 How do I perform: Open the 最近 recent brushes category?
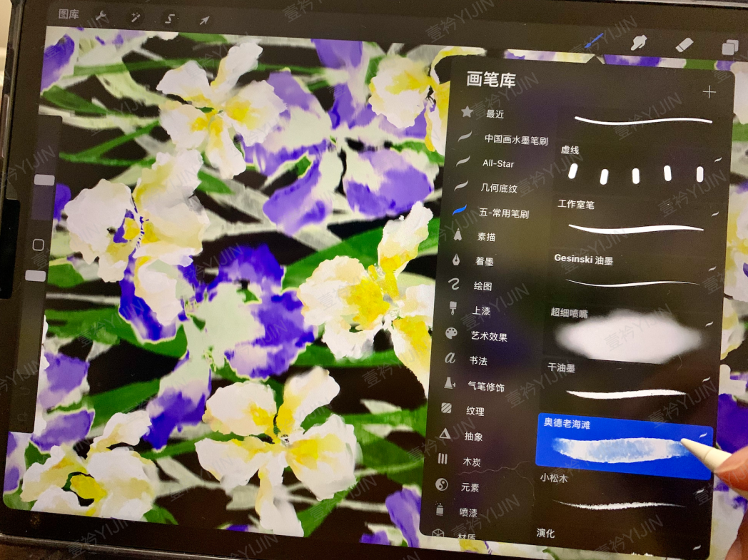pyautogui.click(x=495, y=114)
